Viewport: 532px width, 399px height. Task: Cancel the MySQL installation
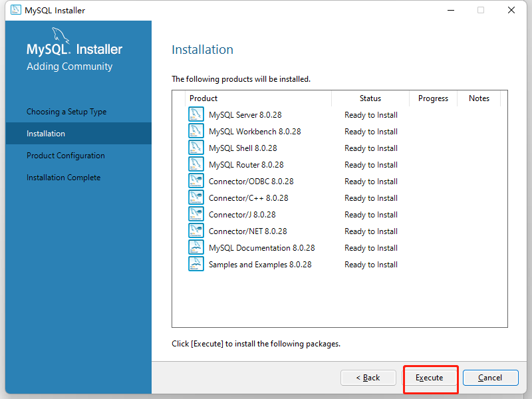tap(490, 378)
